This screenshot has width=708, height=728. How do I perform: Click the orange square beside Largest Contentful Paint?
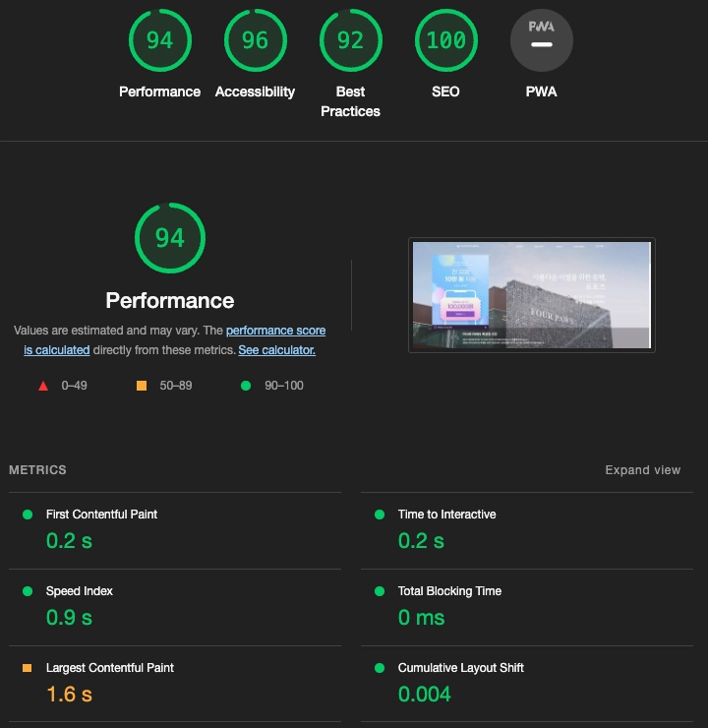click(x=28, y=668)
